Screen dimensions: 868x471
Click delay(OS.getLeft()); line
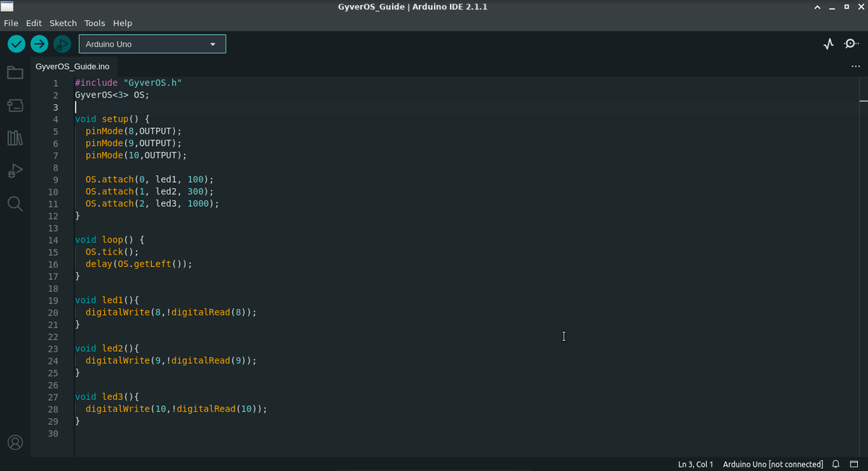[x=139, y=264]
